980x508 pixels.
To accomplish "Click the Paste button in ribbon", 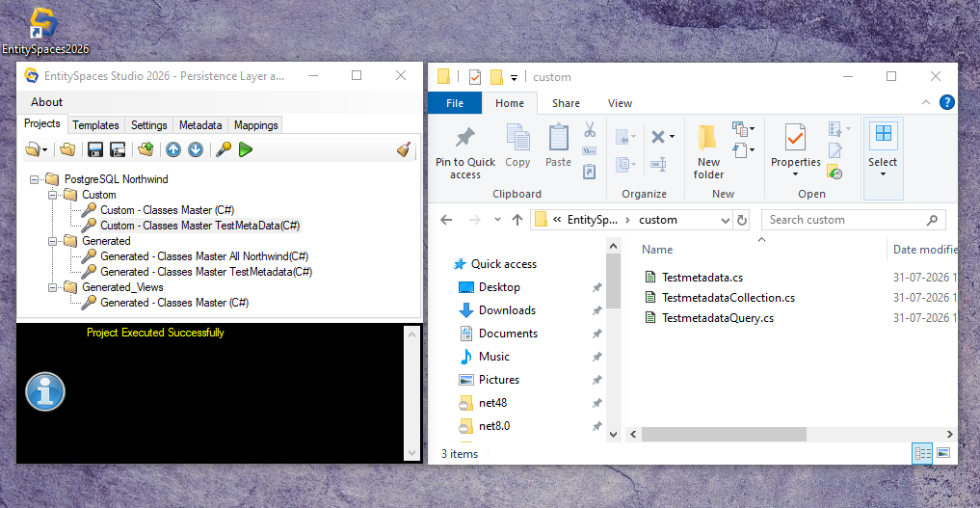I will coord(558,146).
